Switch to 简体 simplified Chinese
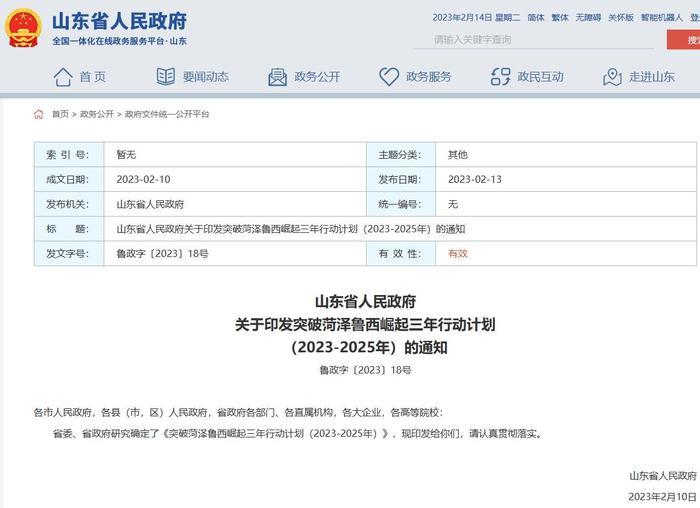The width and height of the screenshot is (700, 508). 536,18
